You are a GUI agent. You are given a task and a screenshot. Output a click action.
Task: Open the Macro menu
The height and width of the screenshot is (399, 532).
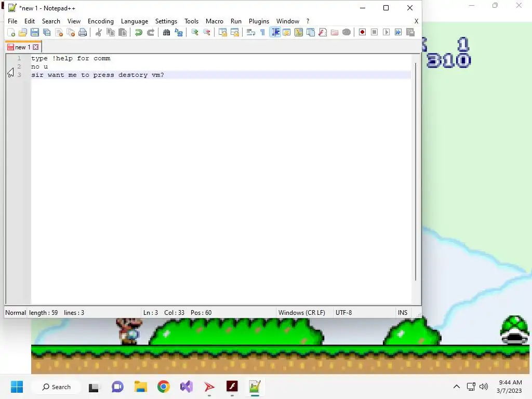click(215, 21)
